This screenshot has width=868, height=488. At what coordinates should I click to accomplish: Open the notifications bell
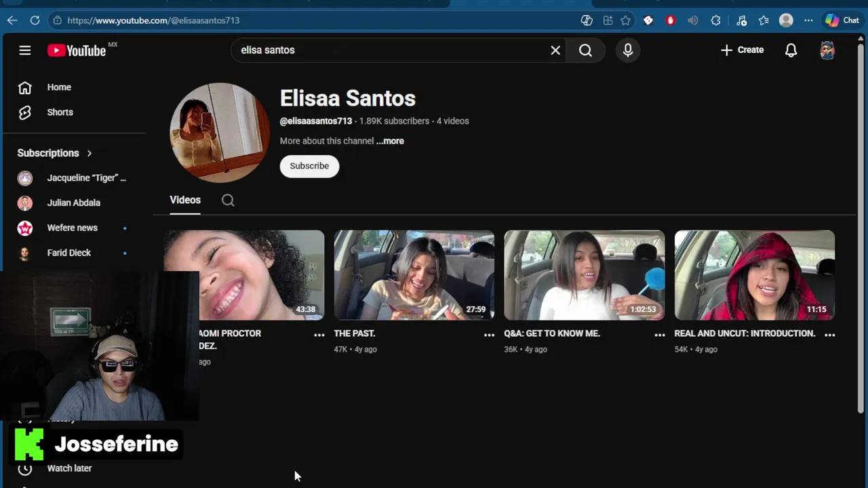(791, 50)
